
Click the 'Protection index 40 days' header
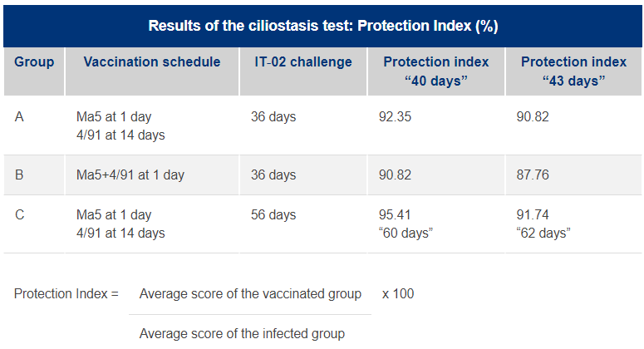435,71
